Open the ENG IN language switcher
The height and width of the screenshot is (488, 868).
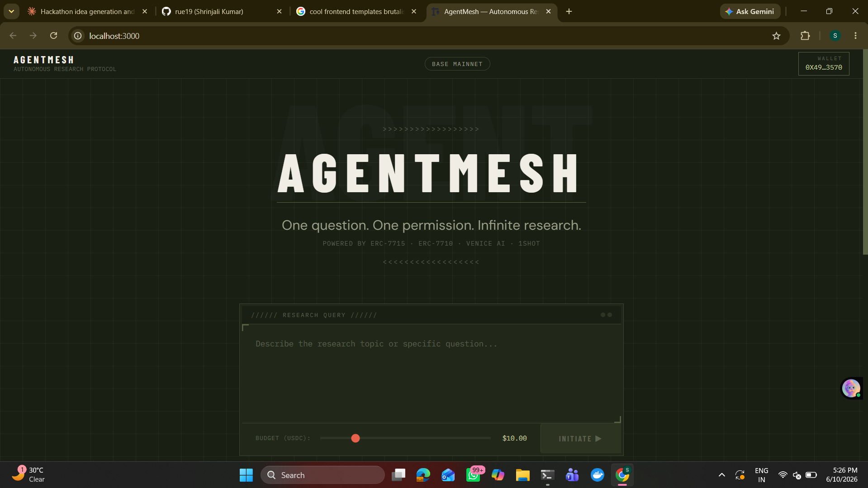762,475
